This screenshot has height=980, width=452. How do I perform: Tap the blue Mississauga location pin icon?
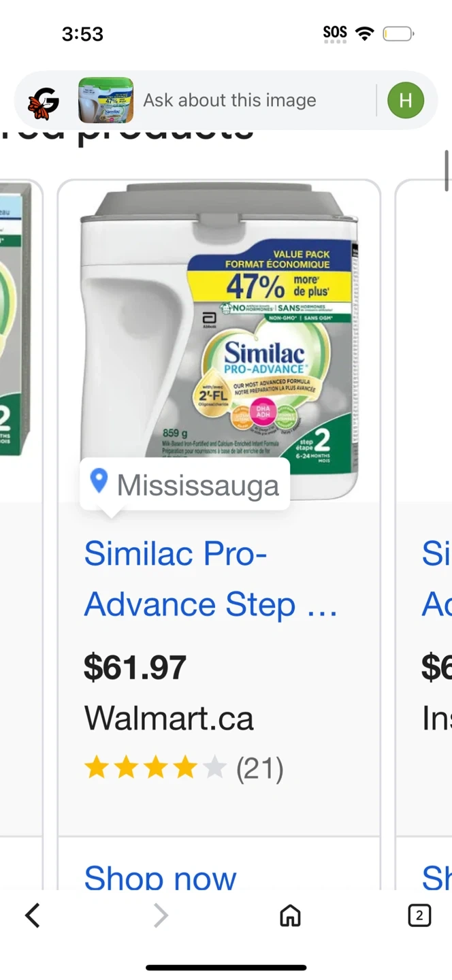(99, 482)
